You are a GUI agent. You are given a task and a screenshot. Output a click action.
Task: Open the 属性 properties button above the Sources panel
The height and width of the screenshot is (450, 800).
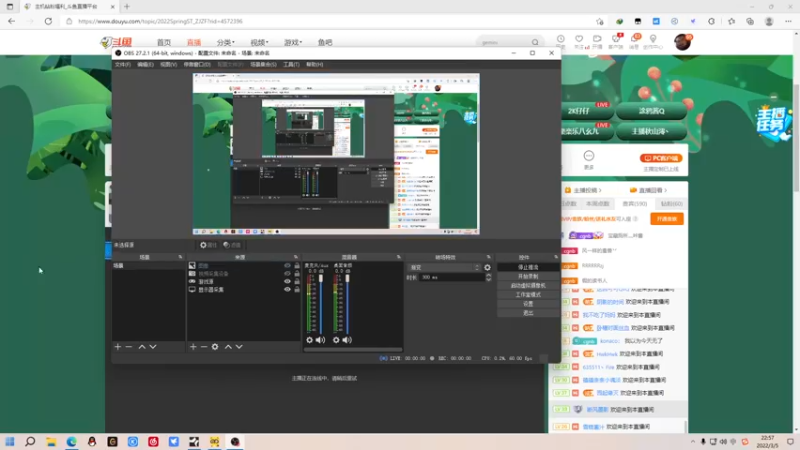click(208, 245)
